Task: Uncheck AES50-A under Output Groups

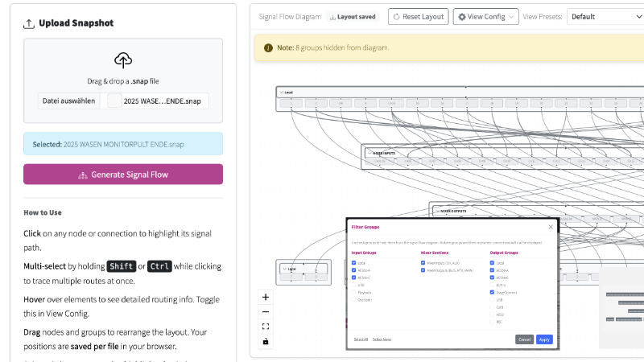Action: point(492,270)
